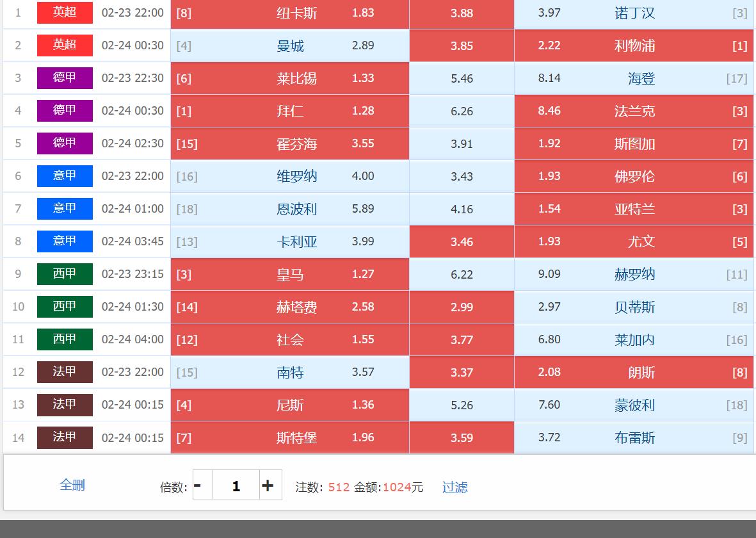Deselect 亚特兰 away win at 1.54
The height and width of the screenshot is (538, 756).
[634, 209]
